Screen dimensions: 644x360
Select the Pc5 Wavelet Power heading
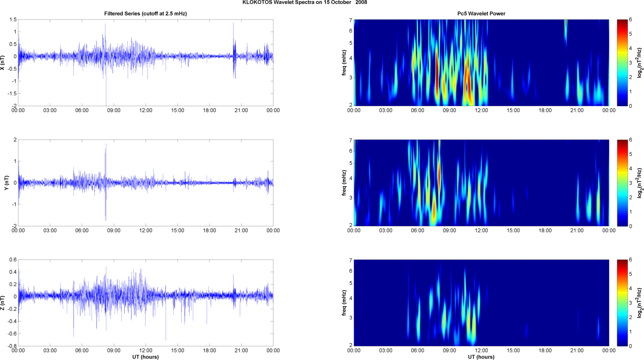(481, 14)
